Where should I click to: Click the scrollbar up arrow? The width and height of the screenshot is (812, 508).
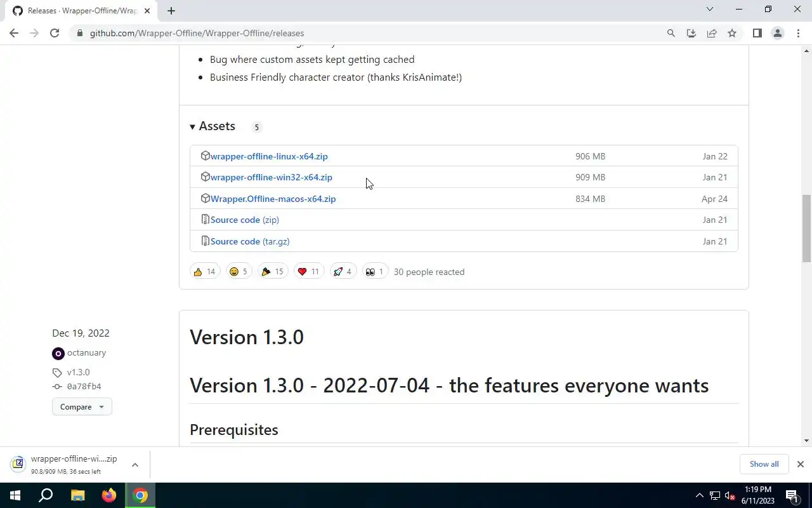(x=806, y=50)
